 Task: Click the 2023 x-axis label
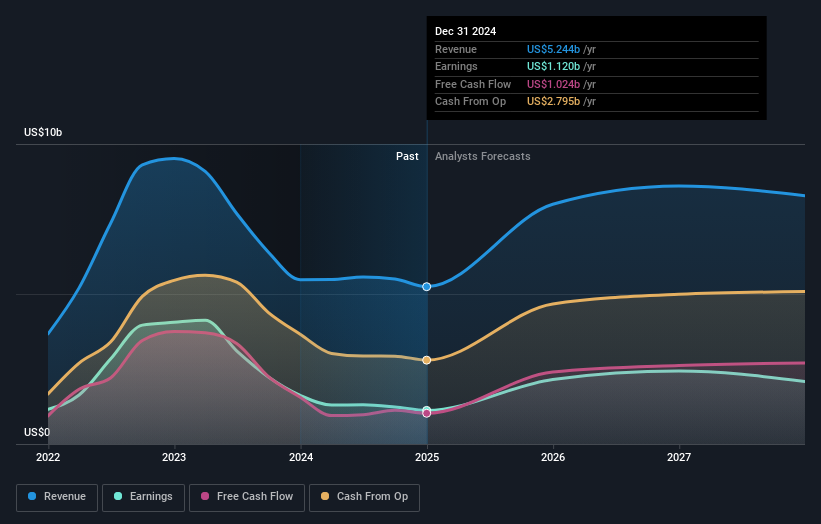(174, 458)
